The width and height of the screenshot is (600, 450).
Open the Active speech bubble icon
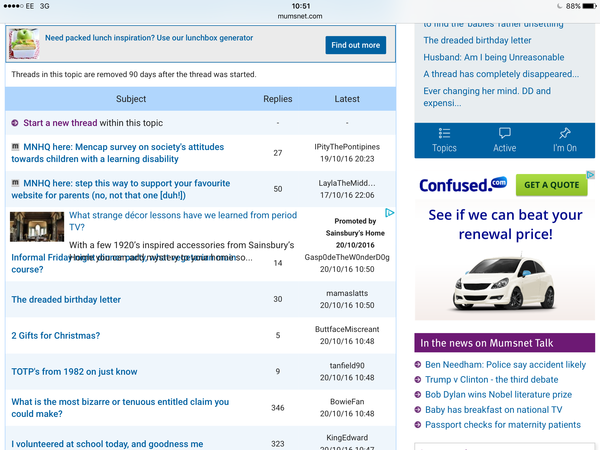[504, 133]
